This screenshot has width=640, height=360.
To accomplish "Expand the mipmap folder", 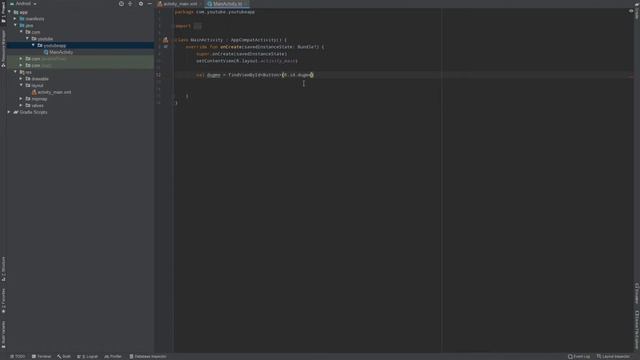I will [x=21, y=99].
